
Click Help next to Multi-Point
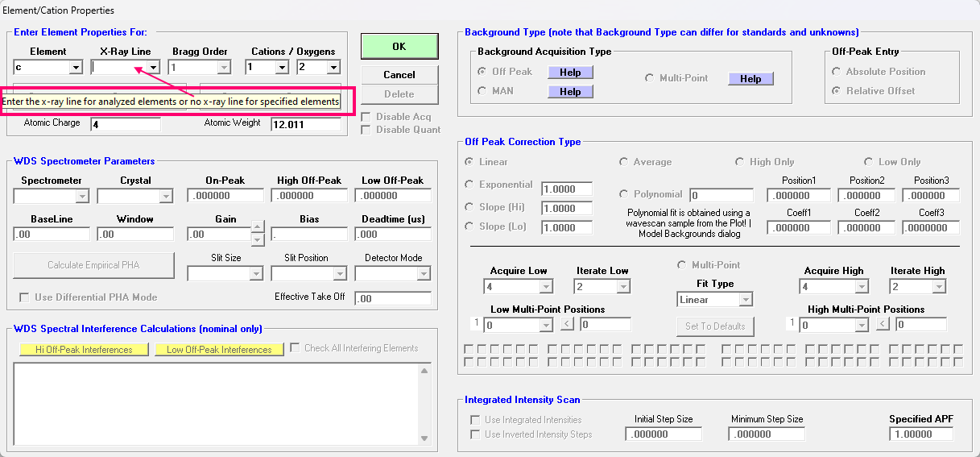coord(751,78)
